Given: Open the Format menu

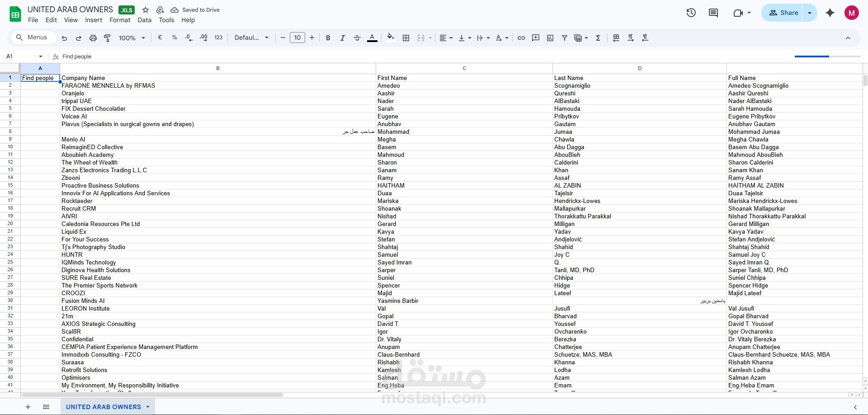Looking at the screenshot, I should [x=120, y=20].
